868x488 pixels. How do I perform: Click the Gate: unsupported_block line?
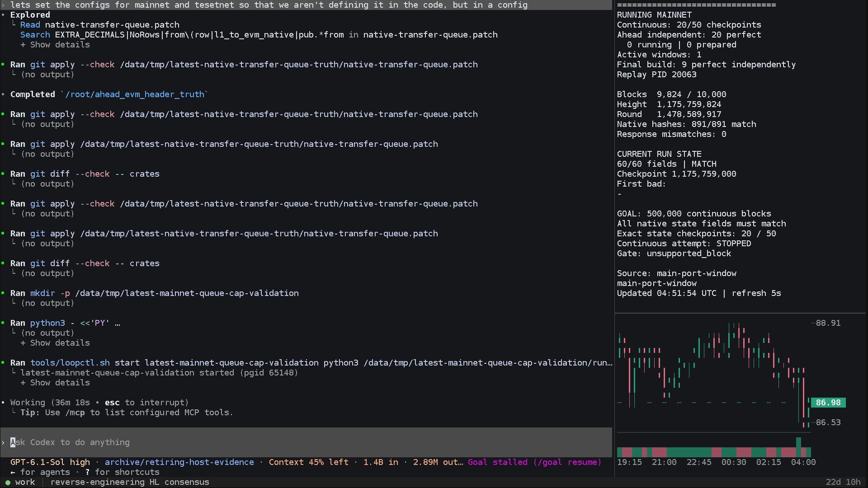[674, 253]
